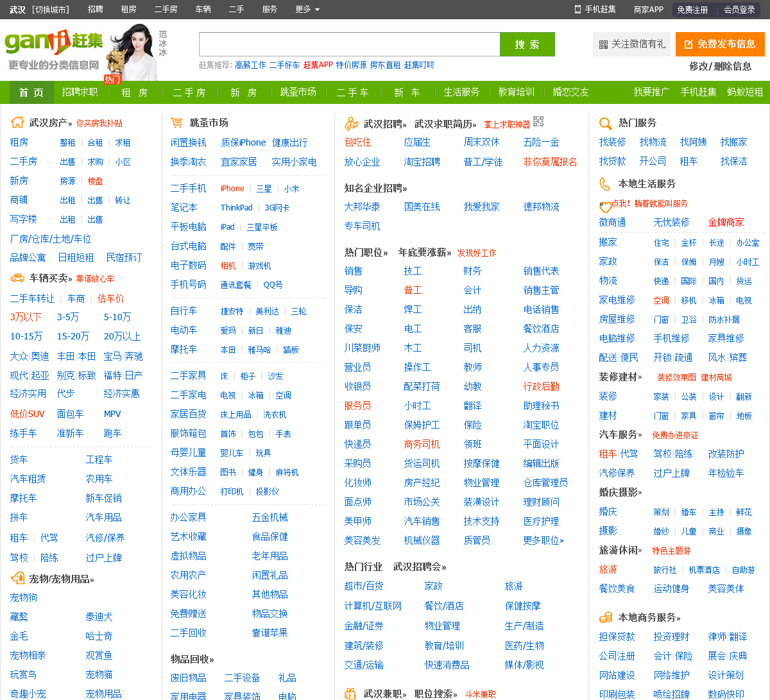Click 我要推广 in green navbar
The width and height of the screenshot is (770, 700).
[652, 92]
